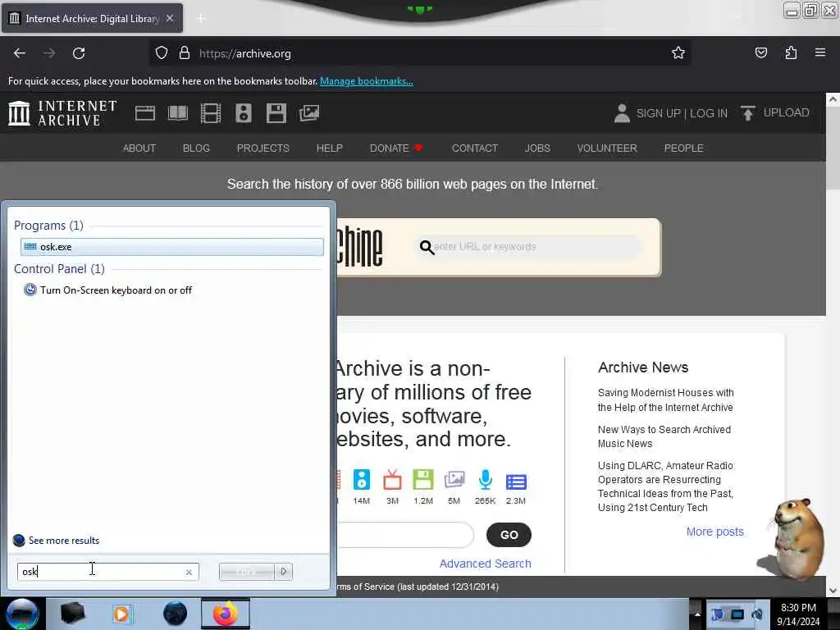Open the ABOUT menu item
The width and height of the screenshot is (840, 630).
(x=139, y=148)
